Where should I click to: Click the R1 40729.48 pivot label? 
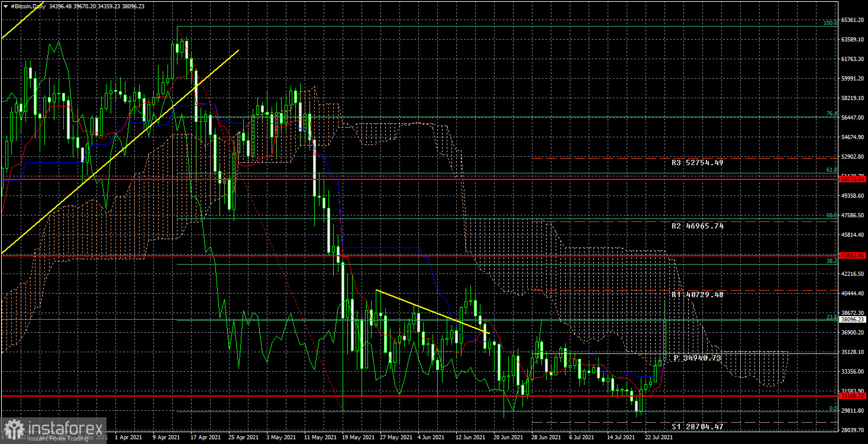tap(697, 295)
